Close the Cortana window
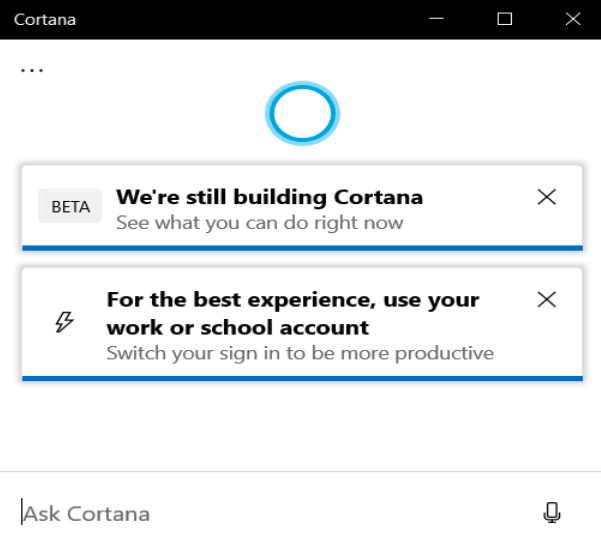This screenshot has width=601, height=553. click(573, 19)
